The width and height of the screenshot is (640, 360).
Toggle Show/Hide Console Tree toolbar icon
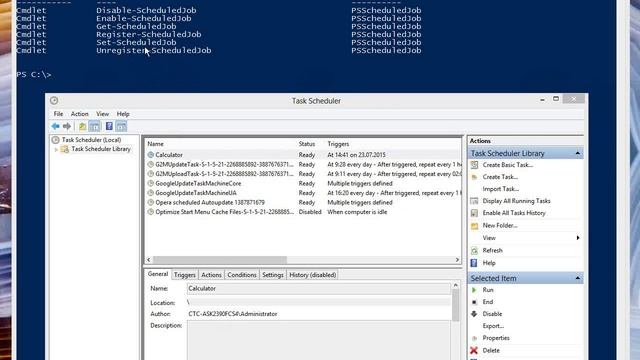point(94,126)
